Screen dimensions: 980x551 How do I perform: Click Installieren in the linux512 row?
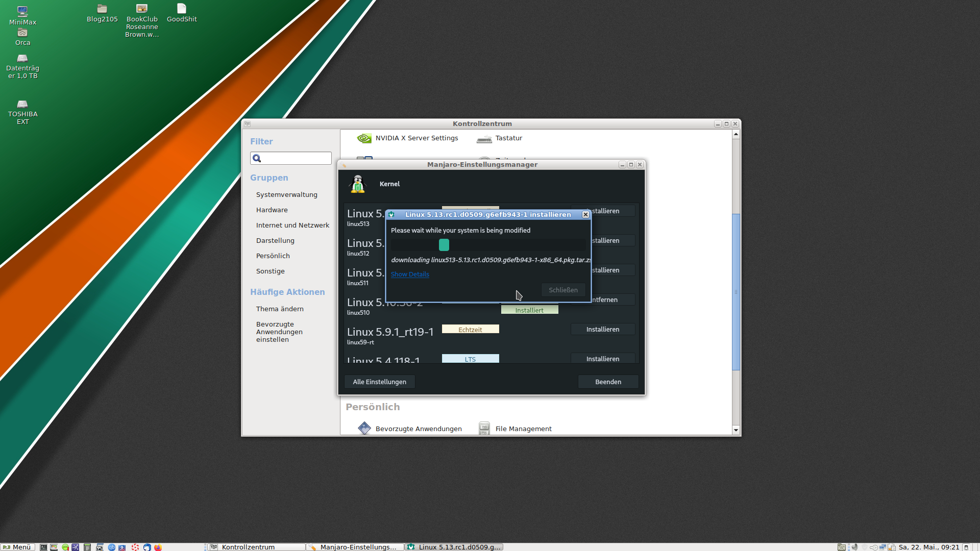[x=614, y=240]
